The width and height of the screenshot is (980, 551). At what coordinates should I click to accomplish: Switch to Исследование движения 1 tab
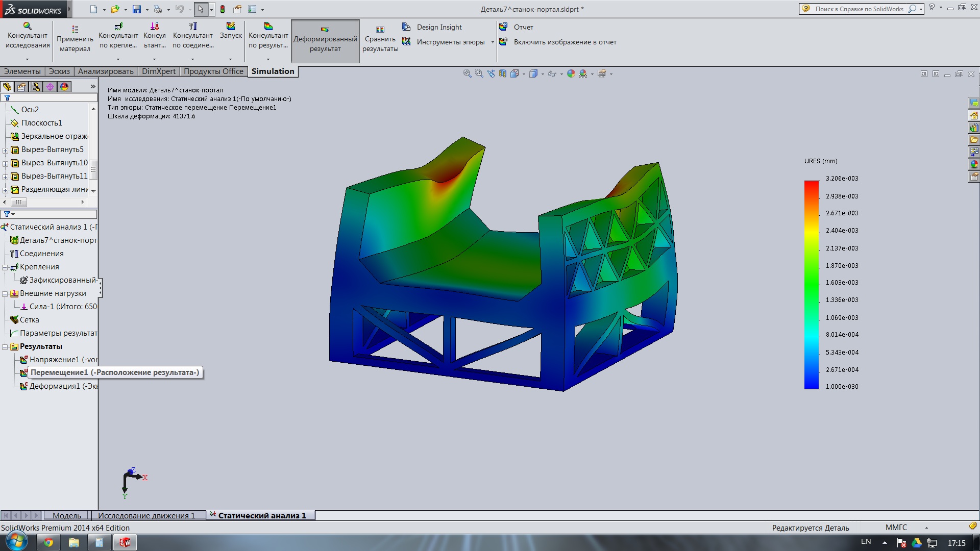coord(146,516)
